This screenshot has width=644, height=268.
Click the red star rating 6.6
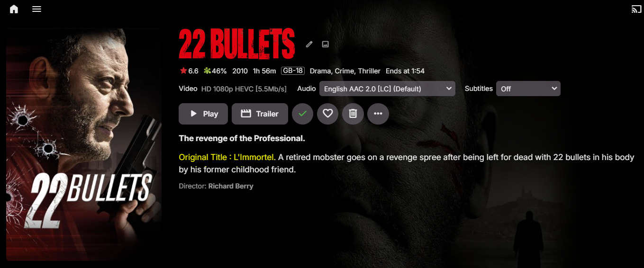(x=189, y=71)
